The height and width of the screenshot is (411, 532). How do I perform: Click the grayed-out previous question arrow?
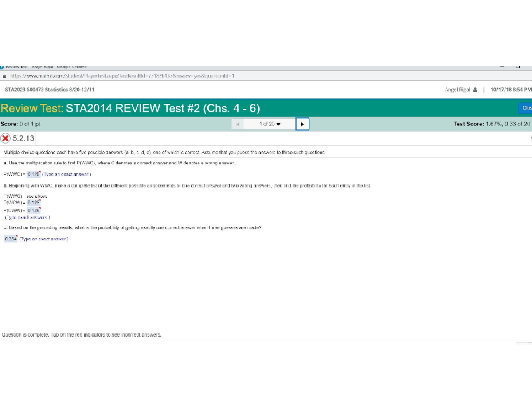pos(238,124)
